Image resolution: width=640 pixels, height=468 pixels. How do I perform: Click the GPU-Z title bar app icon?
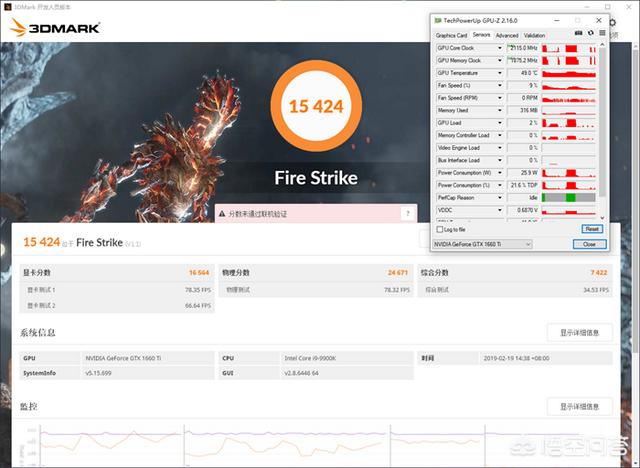438,20
